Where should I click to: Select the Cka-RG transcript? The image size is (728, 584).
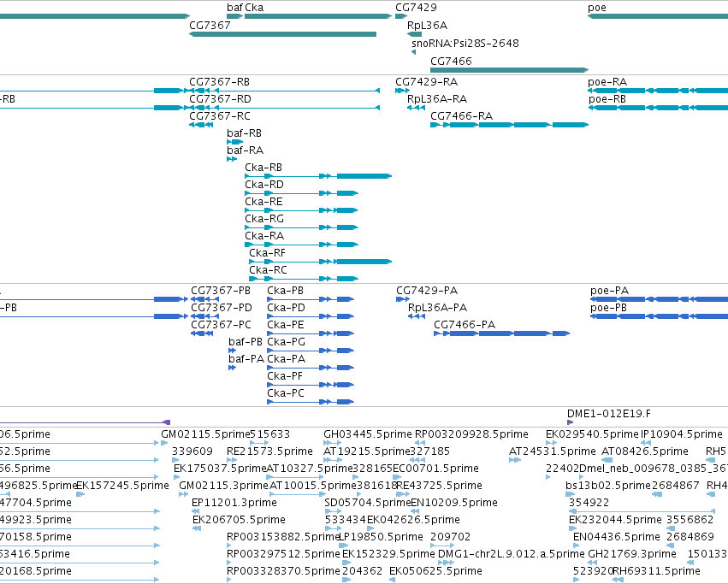point(302,227)
